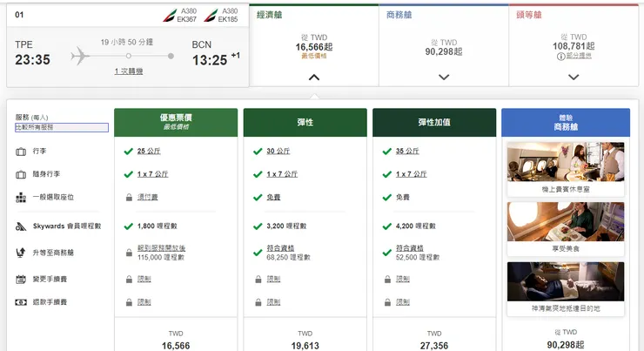644x351 pixels.
Task: Click the 一般選取座位 seat selection icon
Action: click(20, 198)
